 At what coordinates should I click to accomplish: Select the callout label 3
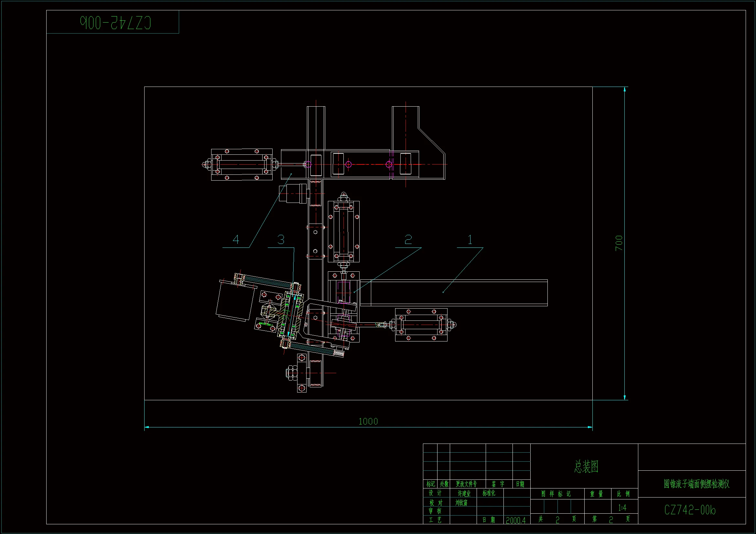pyautogui.click(x=281, y=240)
